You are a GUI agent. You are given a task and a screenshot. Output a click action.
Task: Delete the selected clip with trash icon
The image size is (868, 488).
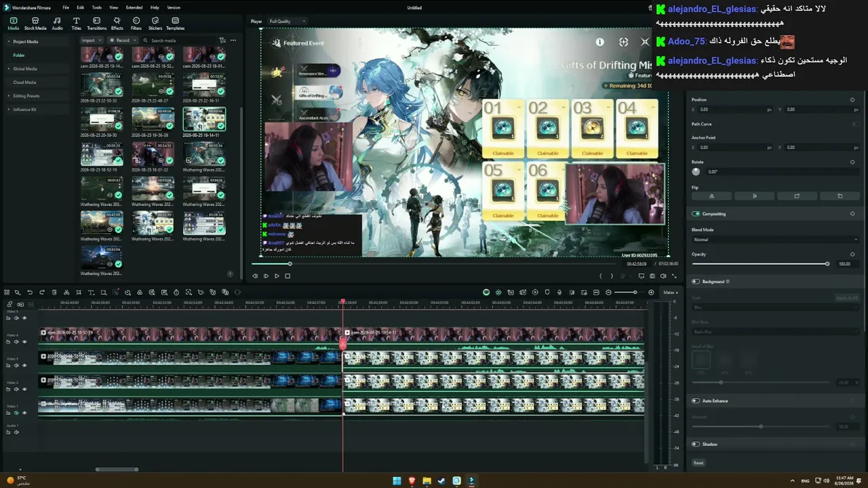coord(54,292)
